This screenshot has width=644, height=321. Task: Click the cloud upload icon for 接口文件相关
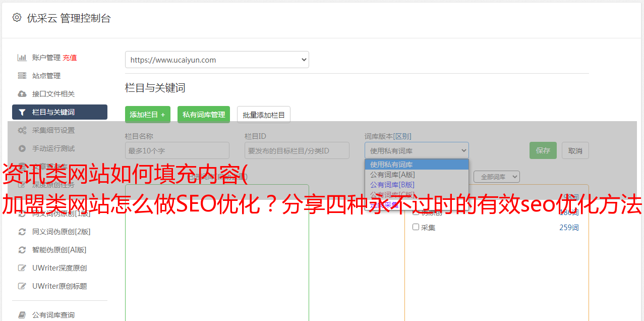pos(22,94)
